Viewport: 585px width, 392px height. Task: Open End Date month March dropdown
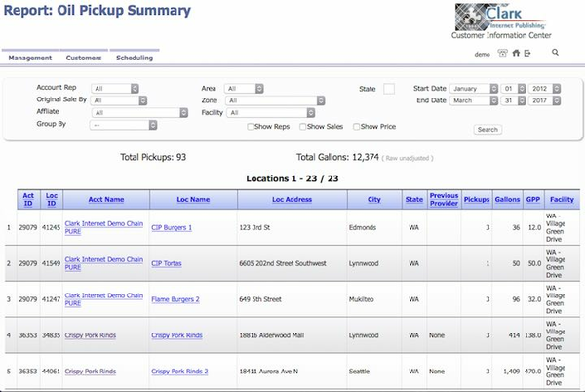click(x=474, y=100)
